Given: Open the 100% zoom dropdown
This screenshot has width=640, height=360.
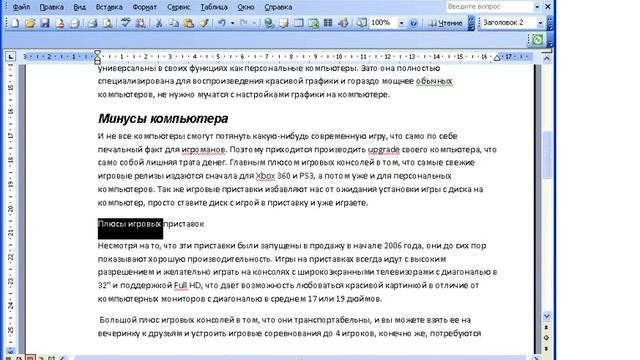Looking at the screenshot, I should pyautogui.click(x=401, y=23).
